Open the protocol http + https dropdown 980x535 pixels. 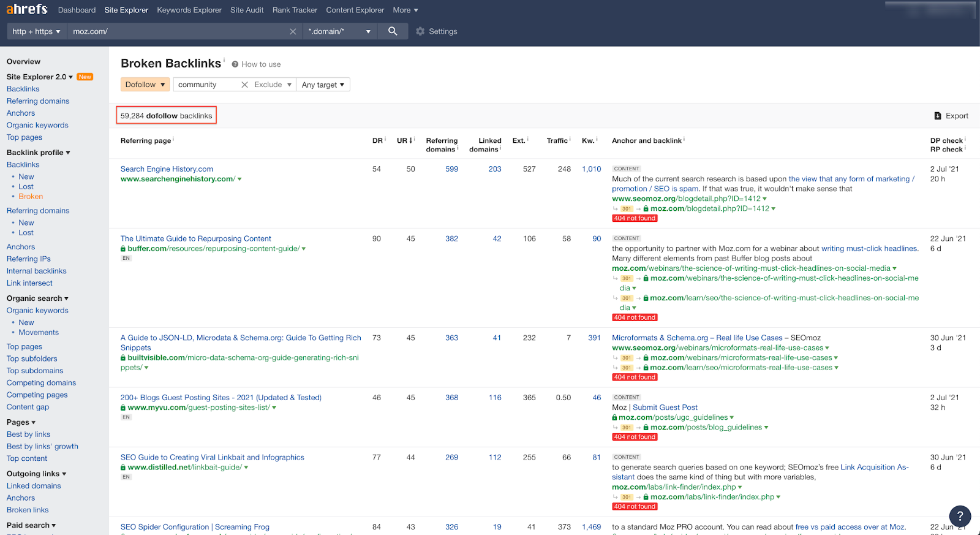tap(36, 31)
